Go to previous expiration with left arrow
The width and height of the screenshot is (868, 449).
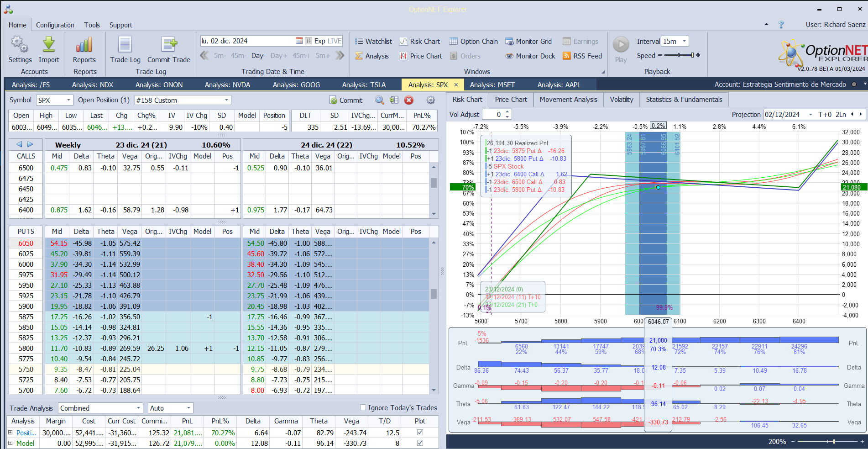(19, 144)
